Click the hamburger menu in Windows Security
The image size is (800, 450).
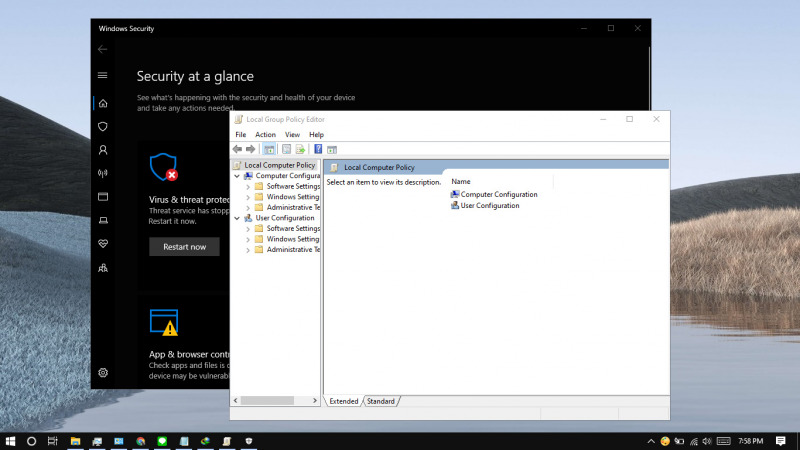click(x=103, y=76)
